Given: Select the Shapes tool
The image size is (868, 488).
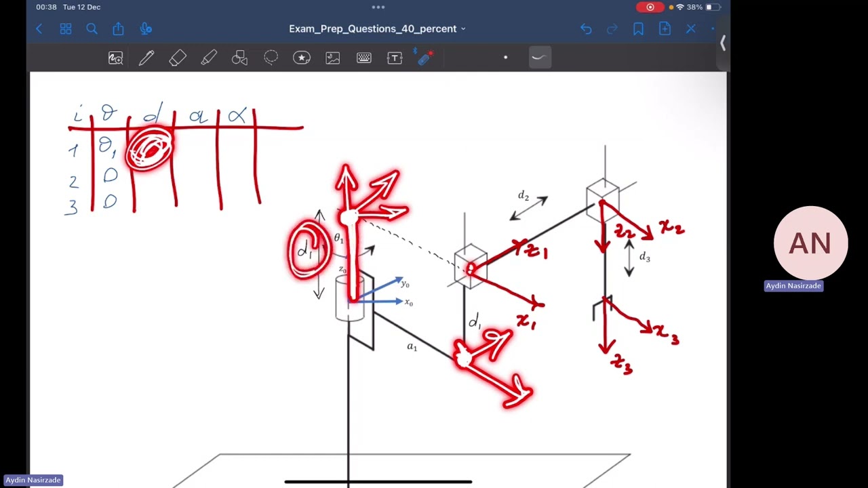Looking at the screenshot, I should point(239,58).
